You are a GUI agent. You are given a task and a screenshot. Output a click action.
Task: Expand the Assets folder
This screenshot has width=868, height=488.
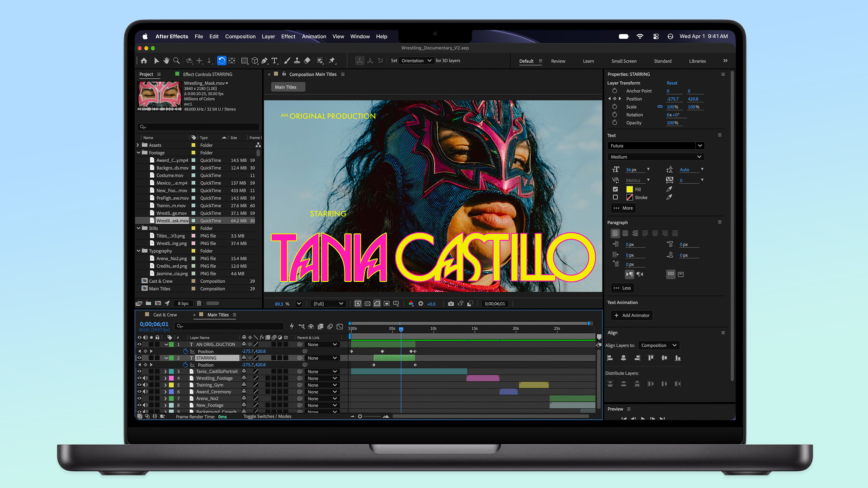138,145
